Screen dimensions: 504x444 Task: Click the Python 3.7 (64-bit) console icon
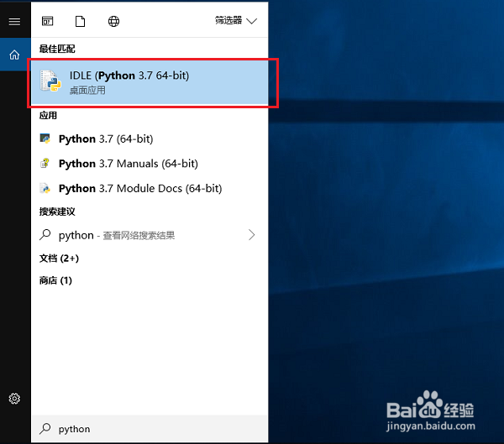45,138
